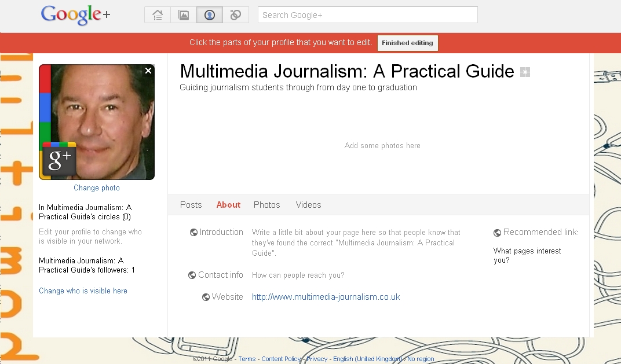Click the Introduction visibility globe icon
621x364 pixels.
[193, 232]
